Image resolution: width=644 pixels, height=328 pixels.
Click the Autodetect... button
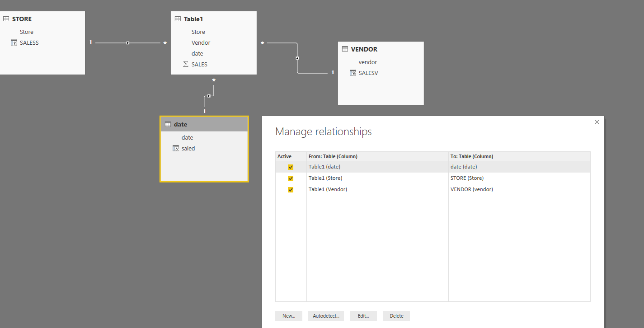click(x=326, y=316)
